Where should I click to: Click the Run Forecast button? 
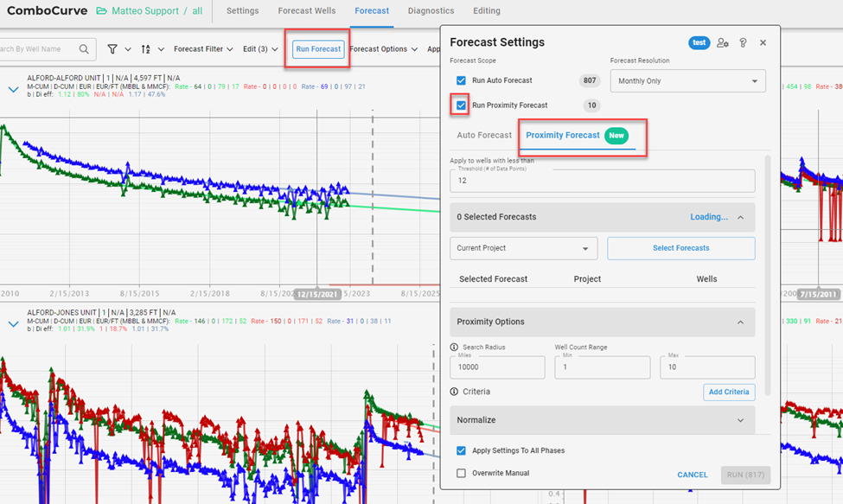(x=318, y=49)
